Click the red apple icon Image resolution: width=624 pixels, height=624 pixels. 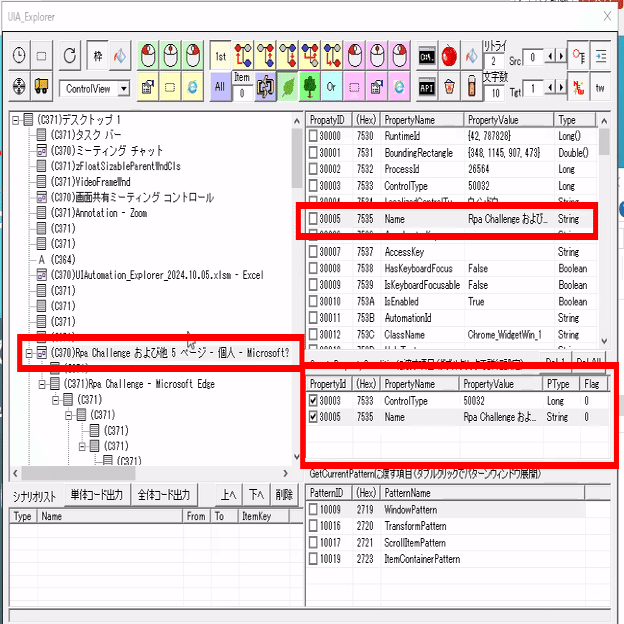coord(449,55)
